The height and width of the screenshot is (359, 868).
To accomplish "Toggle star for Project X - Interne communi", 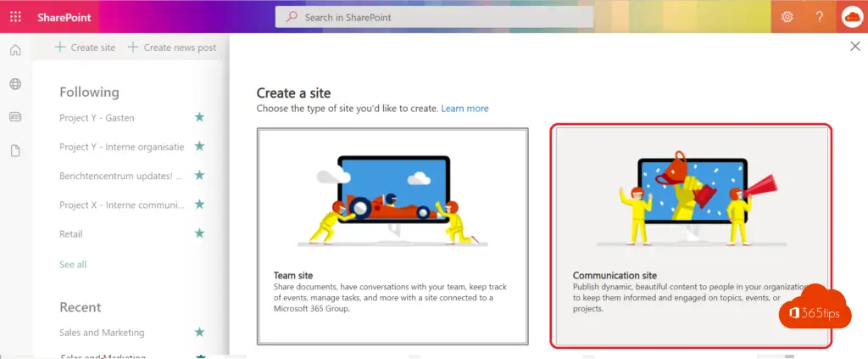I will coord(199,205).
